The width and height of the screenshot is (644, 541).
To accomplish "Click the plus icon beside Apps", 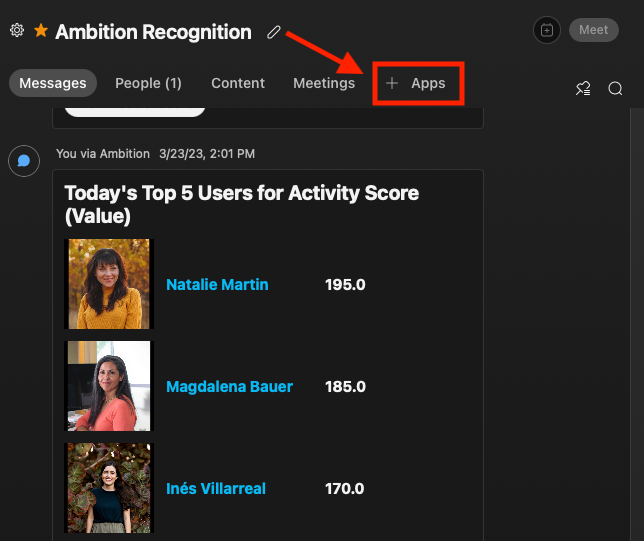I will [392, 83].
